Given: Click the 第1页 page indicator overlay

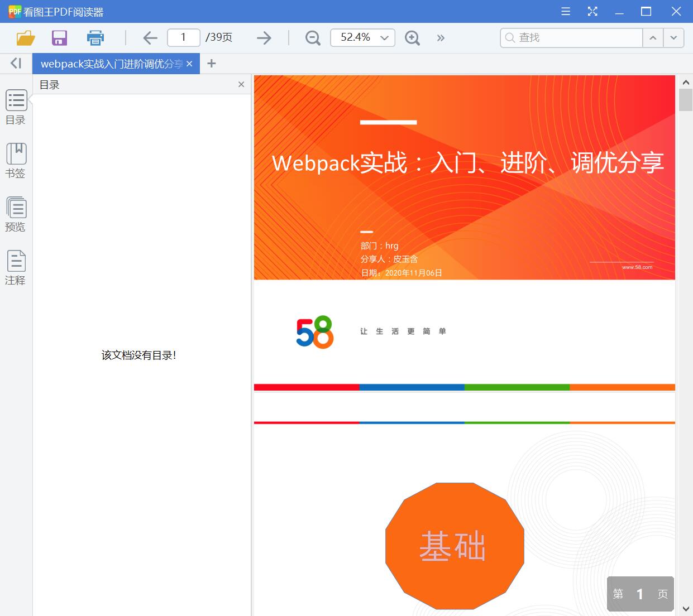Looking at the screenshot, I should 641,594.
